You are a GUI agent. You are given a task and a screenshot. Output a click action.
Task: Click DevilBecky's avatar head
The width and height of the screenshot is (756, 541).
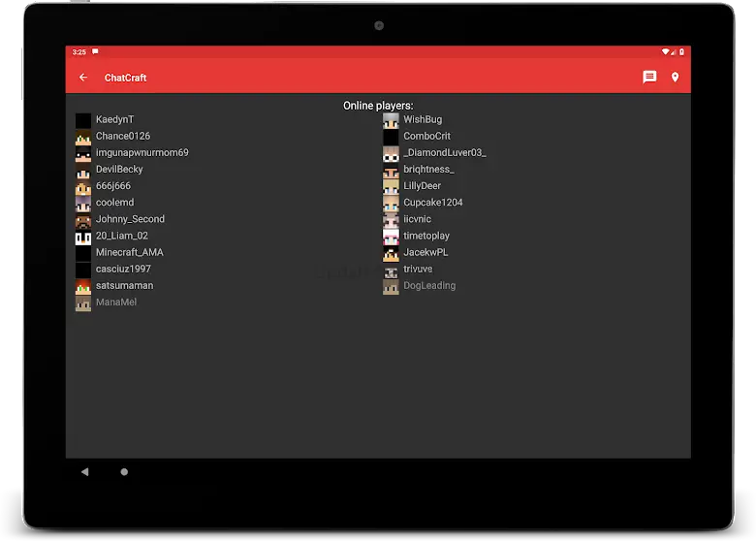point(83,171)
